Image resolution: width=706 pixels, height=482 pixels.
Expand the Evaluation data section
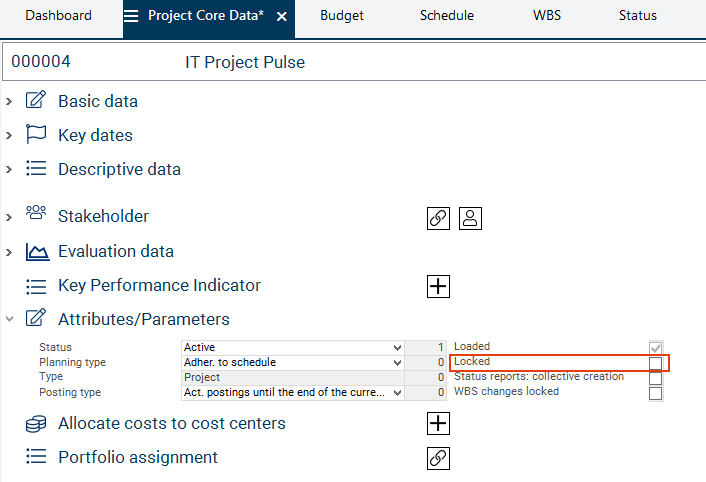coord(9,252)
